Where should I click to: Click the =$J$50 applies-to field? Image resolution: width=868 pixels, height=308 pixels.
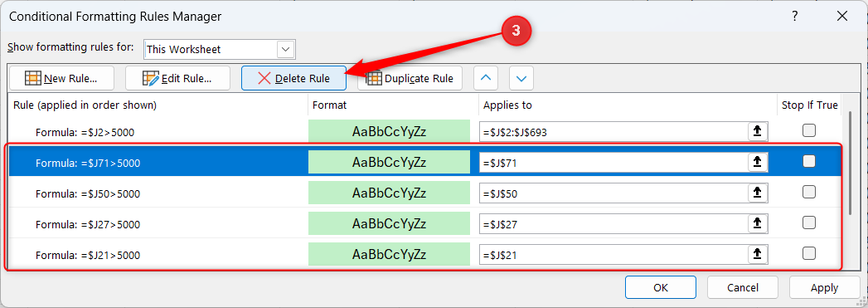pyautogui.click(x=613, y=193)
